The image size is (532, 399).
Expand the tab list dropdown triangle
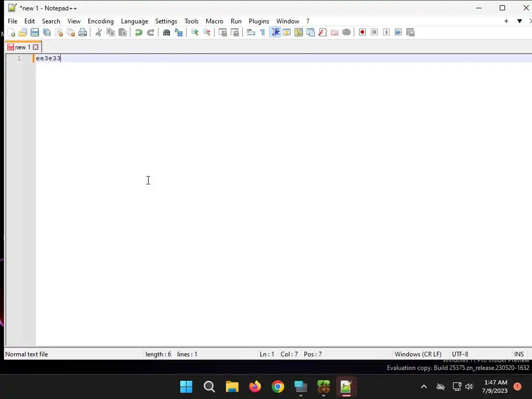tap(520, 21)
